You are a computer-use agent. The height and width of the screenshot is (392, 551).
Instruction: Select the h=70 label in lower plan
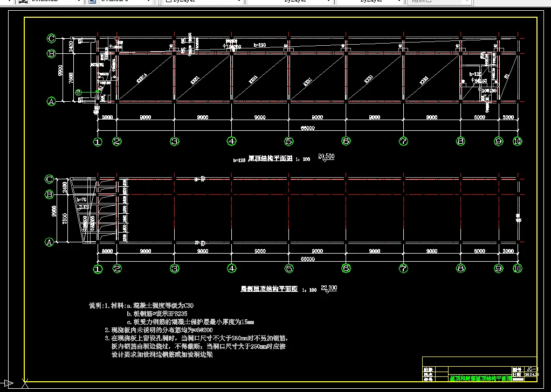coord(81,199)
